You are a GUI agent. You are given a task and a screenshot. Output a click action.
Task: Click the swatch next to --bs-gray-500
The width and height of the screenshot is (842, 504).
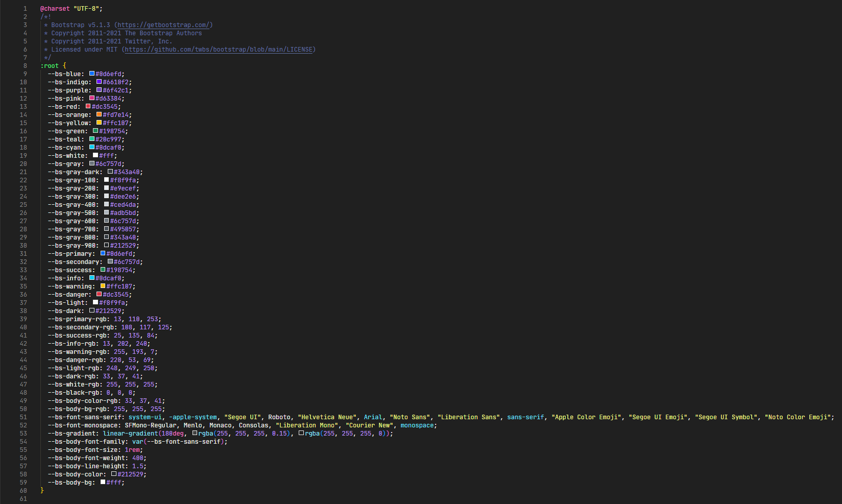[107, 212]
